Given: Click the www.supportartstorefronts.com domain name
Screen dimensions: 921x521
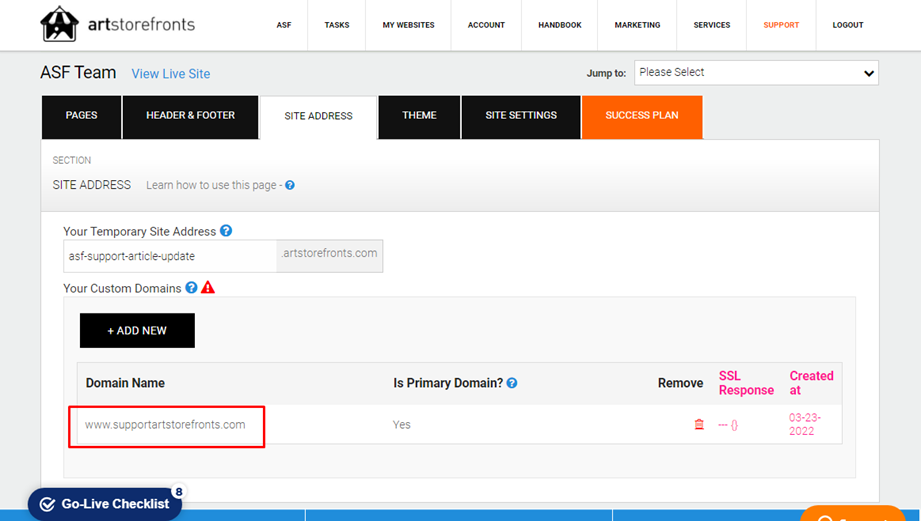Looking at the screenshot, I should [165, 425].
